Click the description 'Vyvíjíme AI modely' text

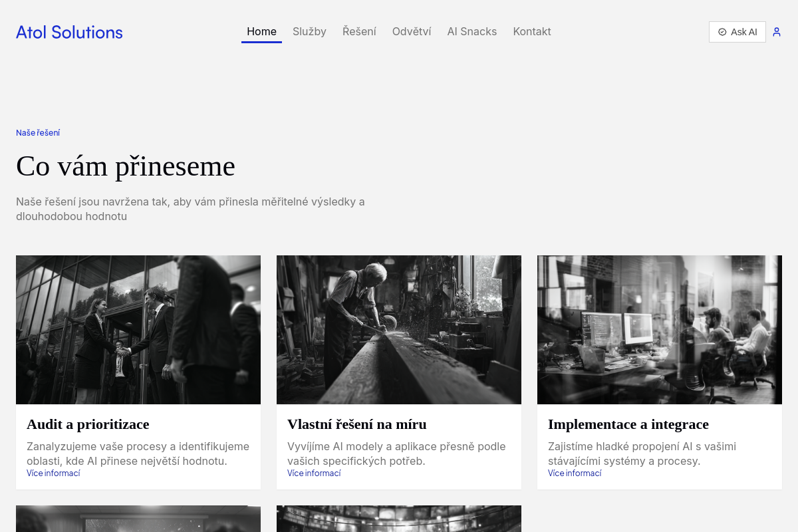coord(396,454)
